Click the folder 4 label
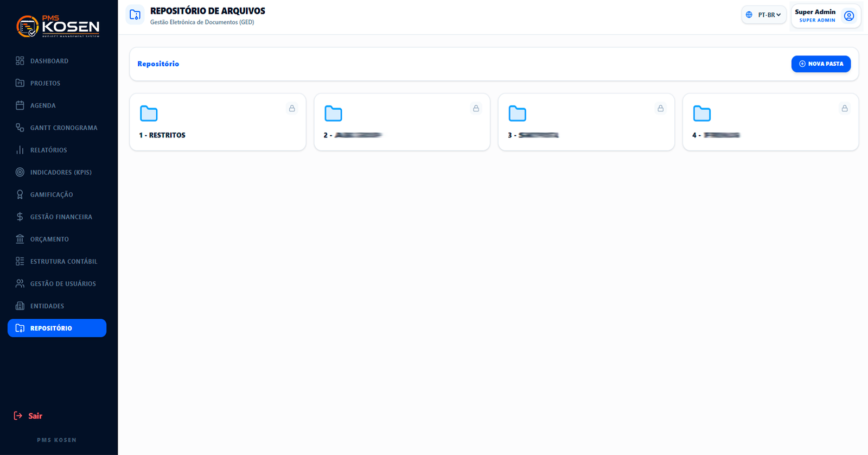Screen dimensions: 868x455 point(716,135)
